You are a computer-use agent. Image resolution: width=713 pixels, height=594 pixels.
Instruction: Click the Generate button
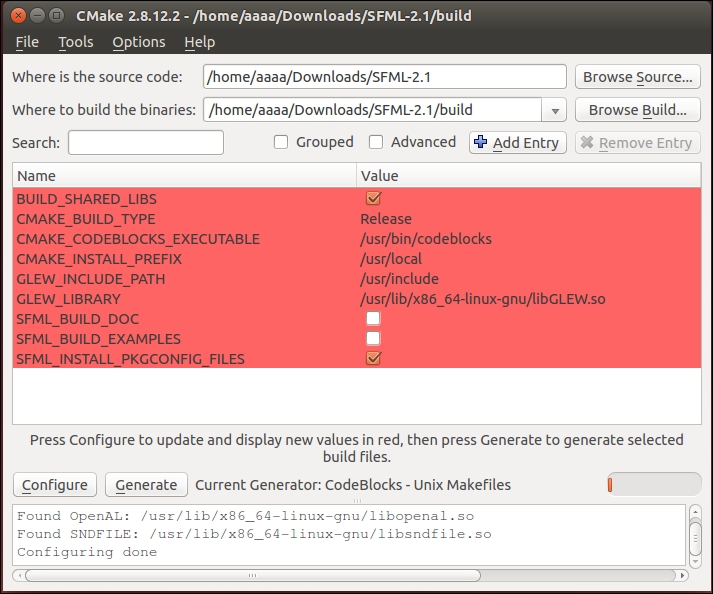[x=146, y=485]
